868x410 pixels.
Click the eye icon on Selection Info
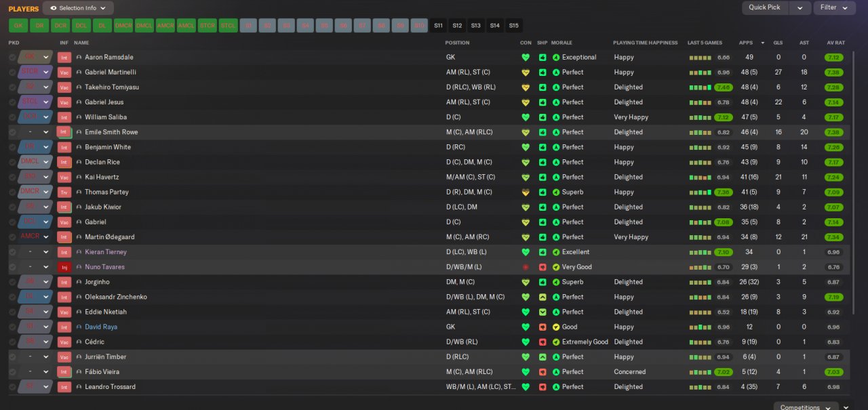(54, 8)
